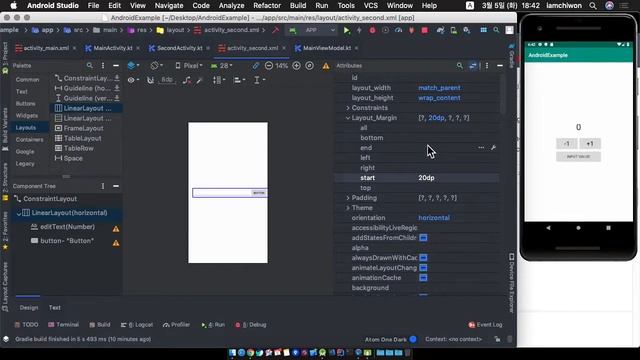
Task: Toggle attributes view with arrows icon
Action: tap(473, 66)
